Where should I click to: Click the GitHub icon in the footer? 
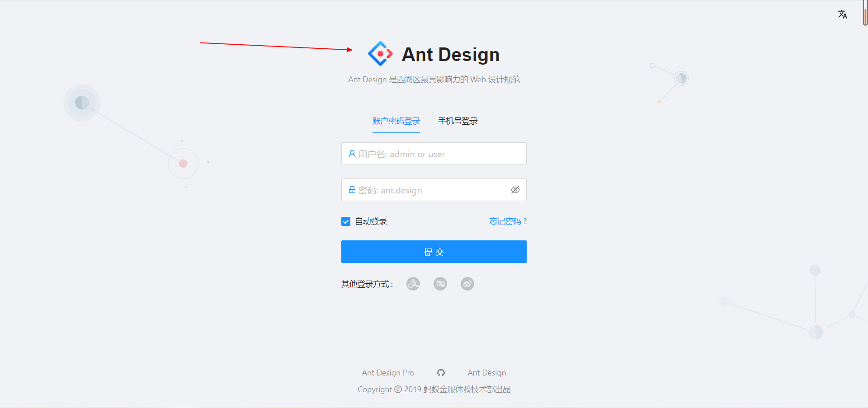[x=441, y=373]
